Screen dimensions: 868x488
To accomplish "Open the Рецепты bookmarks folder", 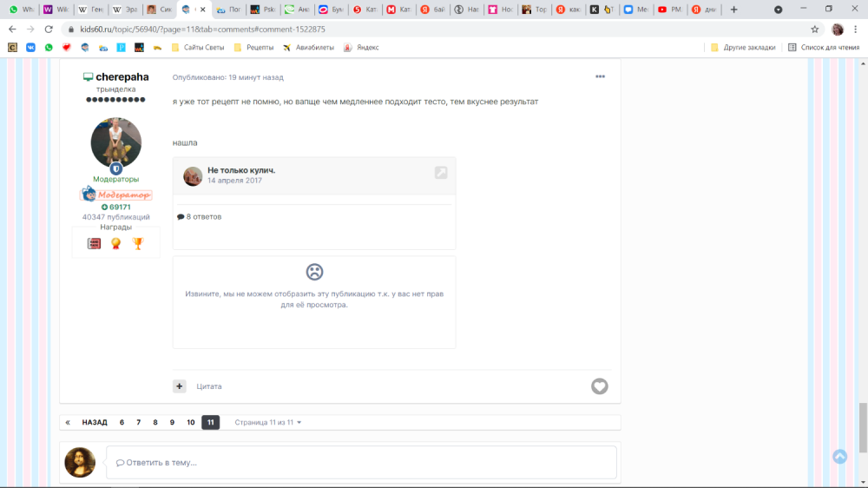I will 253,48.
